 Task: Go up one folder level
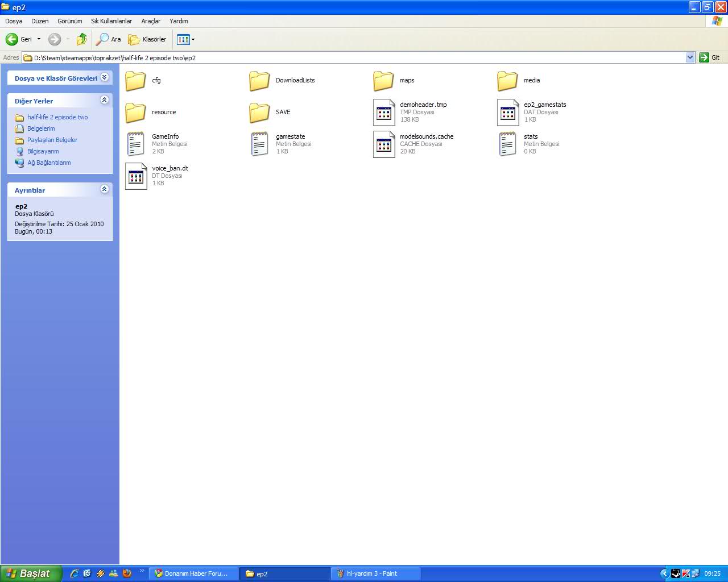pos(82,39)
